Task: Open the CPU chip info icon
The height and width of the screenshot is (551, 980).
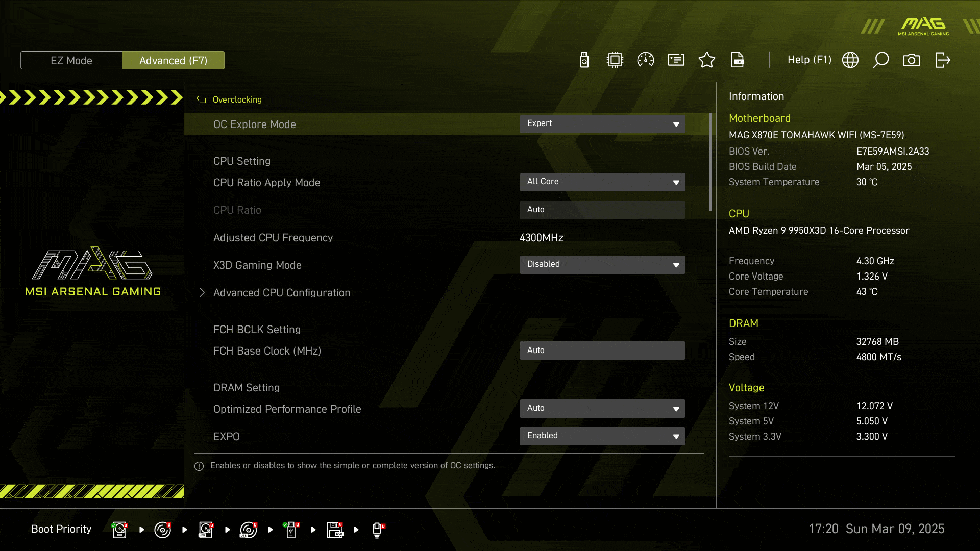Action: [x=615, y=60]
